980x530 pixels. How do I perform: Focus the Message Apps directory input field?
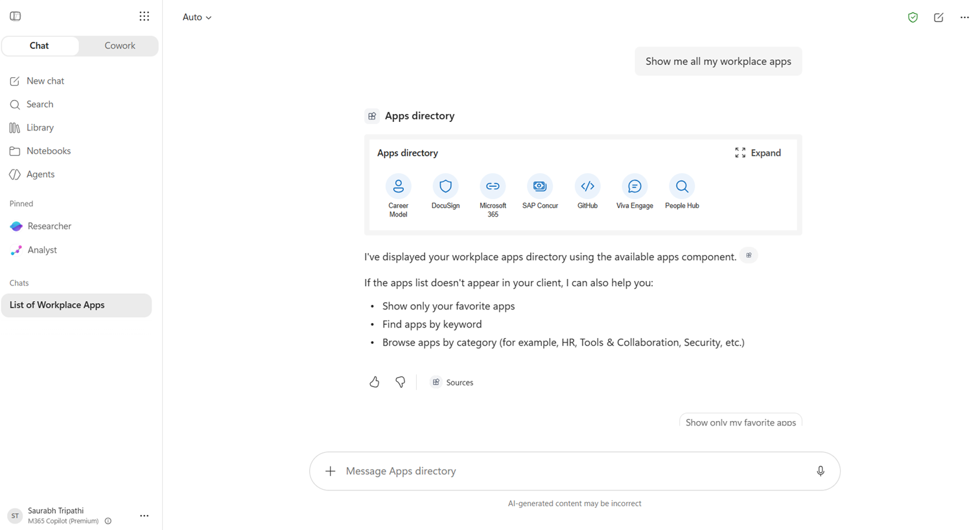[575, 471]
